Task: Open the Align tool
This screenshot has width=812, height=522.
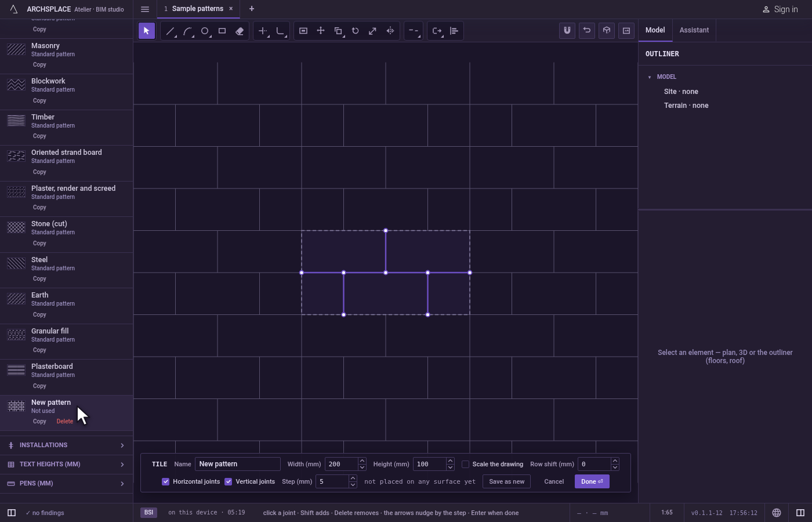Action: (x=454, y=31)
